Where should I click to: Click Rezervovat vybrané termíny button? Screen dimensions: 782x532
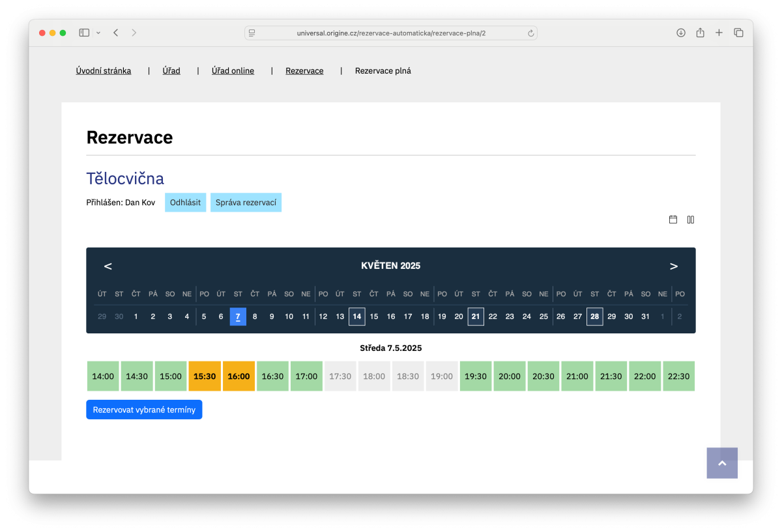coord(143,409)
